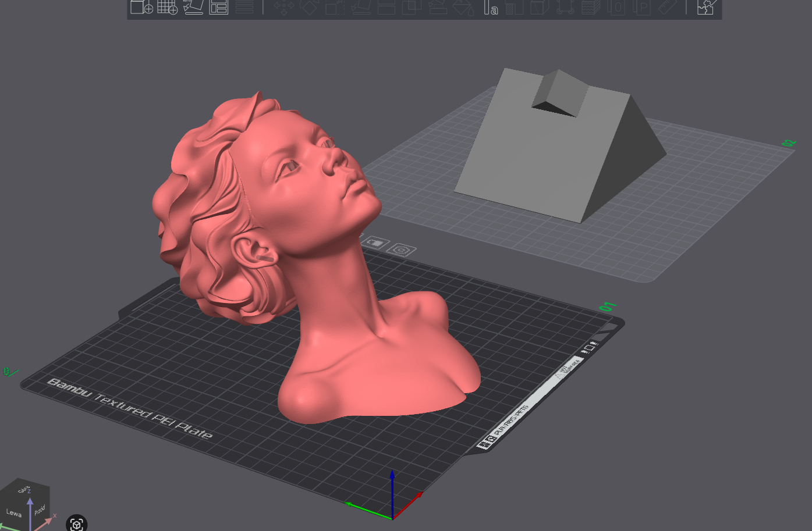This screenshot has width=812, height=531.
Task: Open the Color painting droplet tool
Action: 463,7
